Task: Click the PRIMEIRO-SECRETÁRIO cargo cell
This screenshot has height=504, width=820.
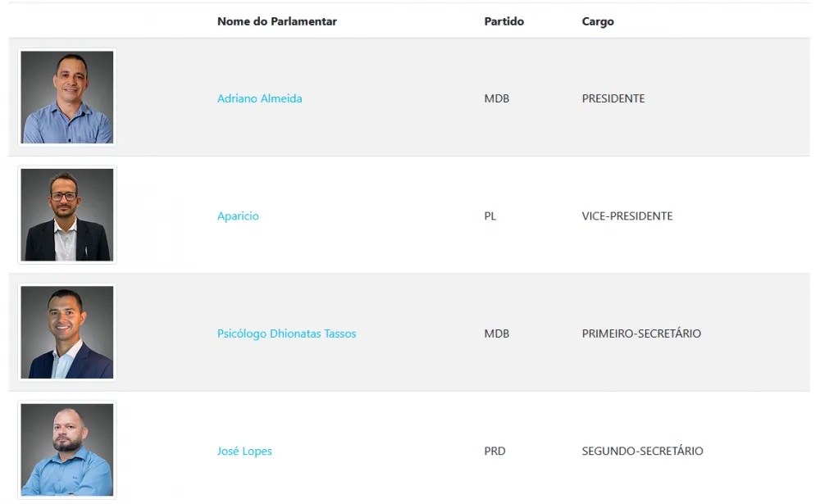Action: (641, 334)
